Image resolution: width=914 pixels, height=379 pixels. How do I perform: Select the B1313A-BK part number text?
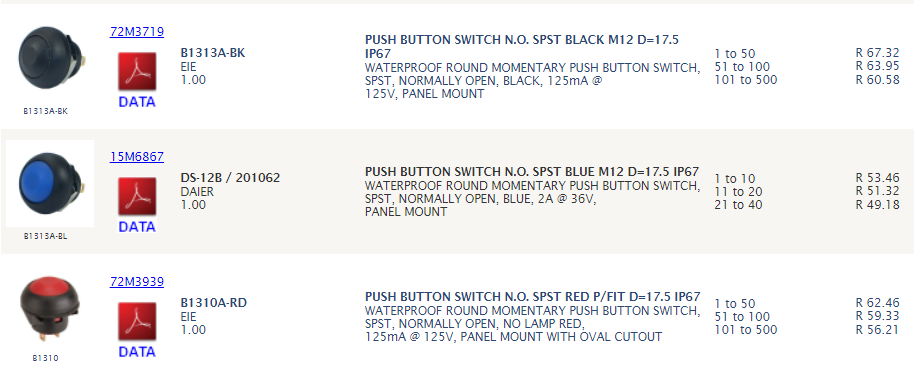coord(213,53)
